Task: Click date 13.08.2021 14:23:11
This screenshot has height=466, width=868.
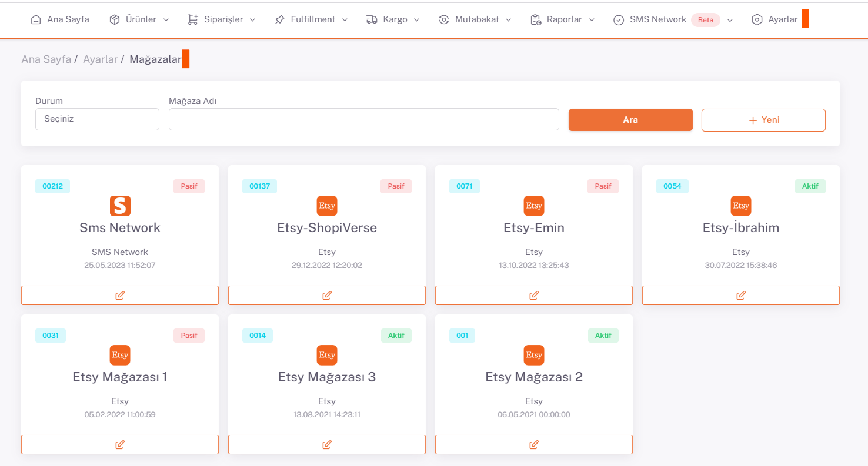Action: [327, 415]
